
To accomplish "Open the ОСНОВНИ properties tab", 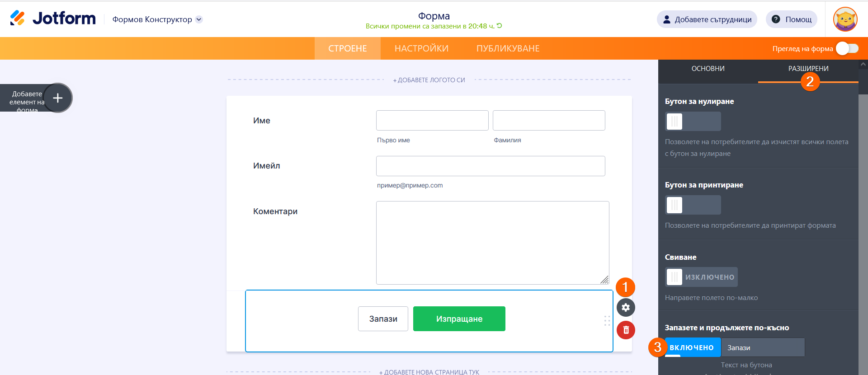I will (708, 69).
